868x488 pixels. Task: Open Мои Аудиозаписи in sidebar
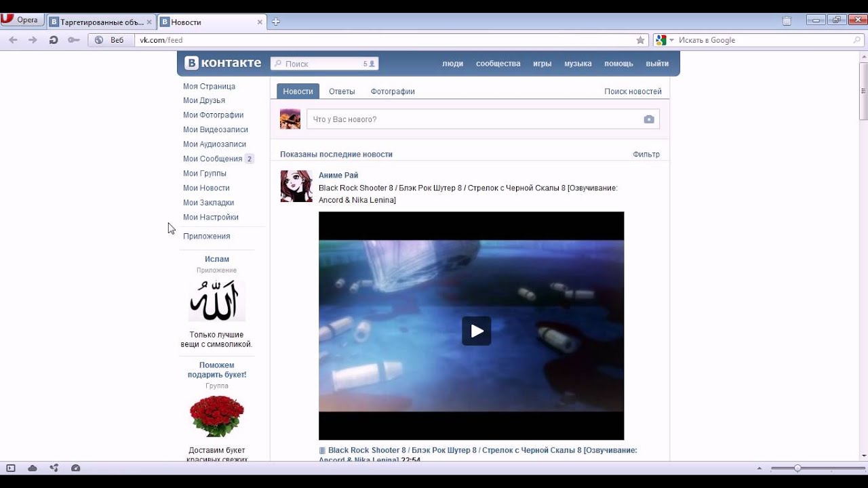214,144
